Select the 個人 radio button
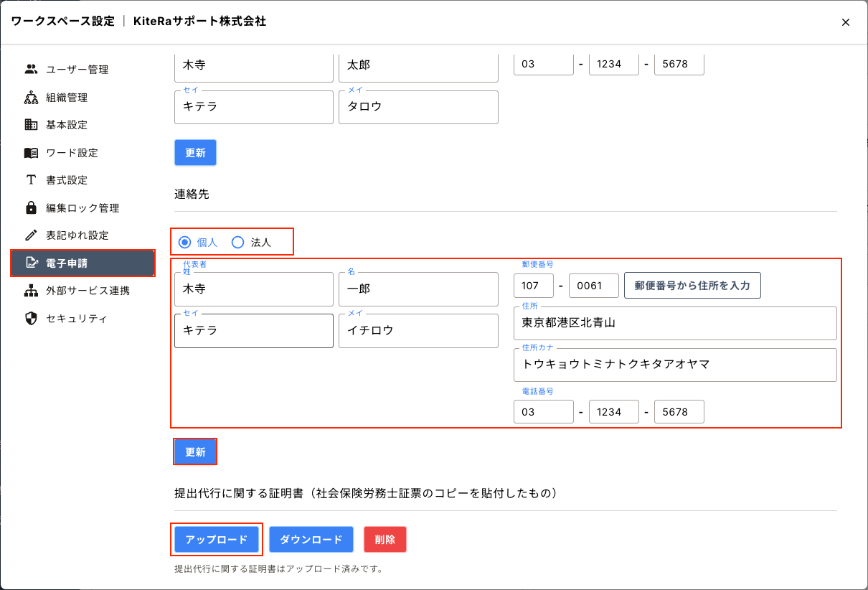The image size is (868, 590). click(x=184, y=243)
